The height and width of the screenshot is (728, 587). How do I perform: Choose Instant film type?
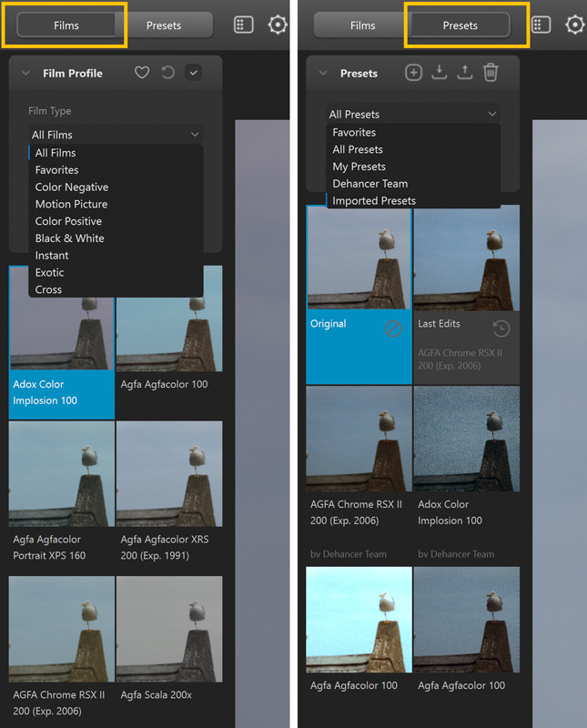coord(116,256)
